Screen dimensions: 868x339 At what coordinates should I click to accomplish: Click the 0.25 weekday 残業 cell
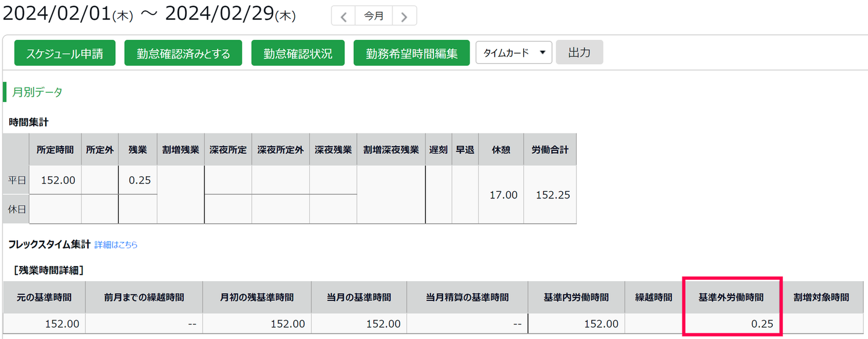tap(138, 180)
